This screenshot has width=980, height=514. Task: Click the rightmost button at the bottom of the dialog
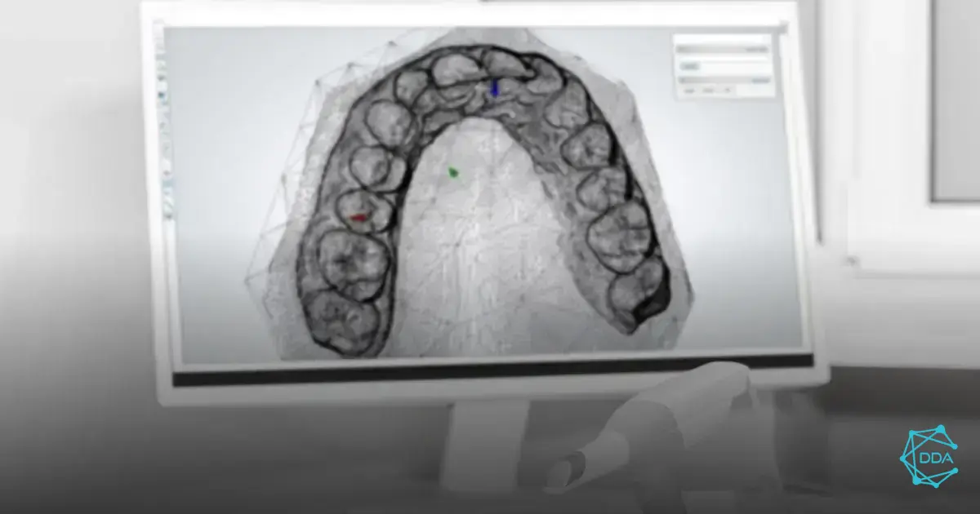coord(728,90)
